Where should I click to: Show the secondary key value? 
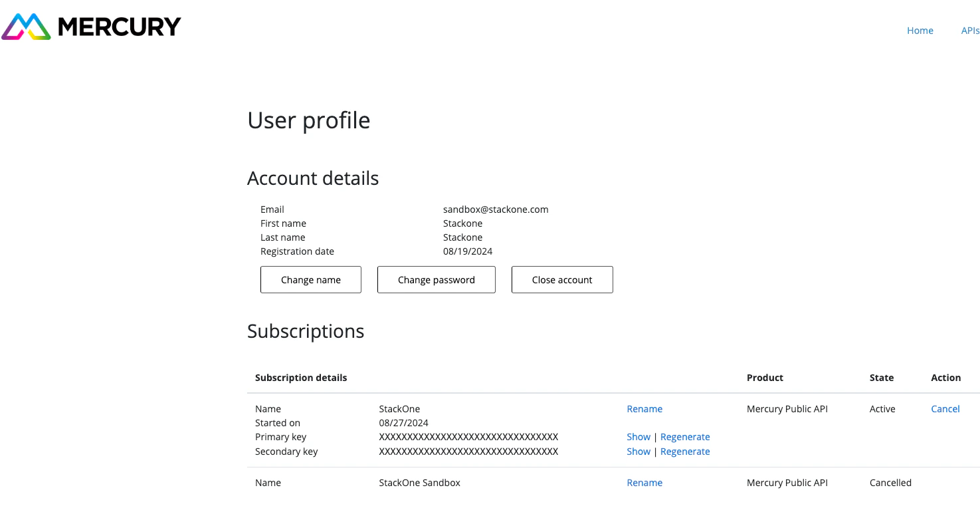coord(638,451)
